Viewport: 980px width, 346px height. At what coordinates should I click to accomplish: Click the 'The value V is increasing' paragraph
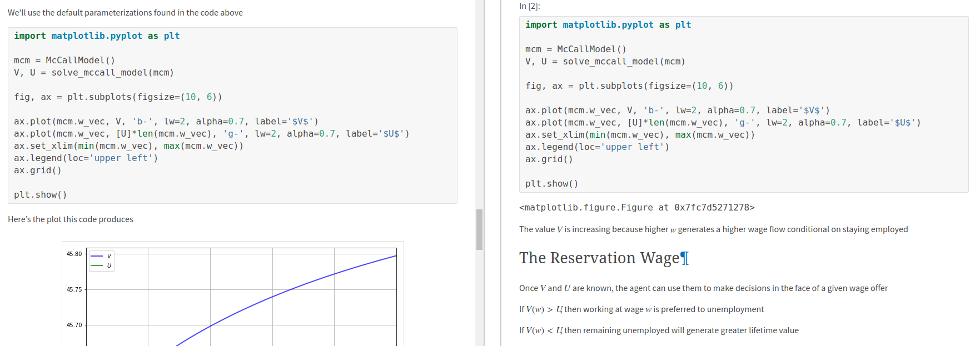click(x=713, y=229)
